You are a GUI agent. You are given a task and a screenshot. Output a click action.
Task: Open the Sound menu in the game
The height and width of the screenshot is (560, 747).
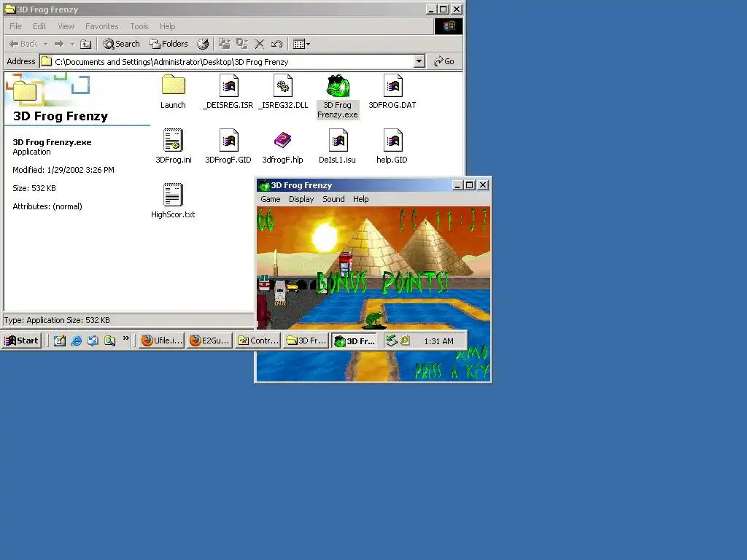(x=333, y=199)
